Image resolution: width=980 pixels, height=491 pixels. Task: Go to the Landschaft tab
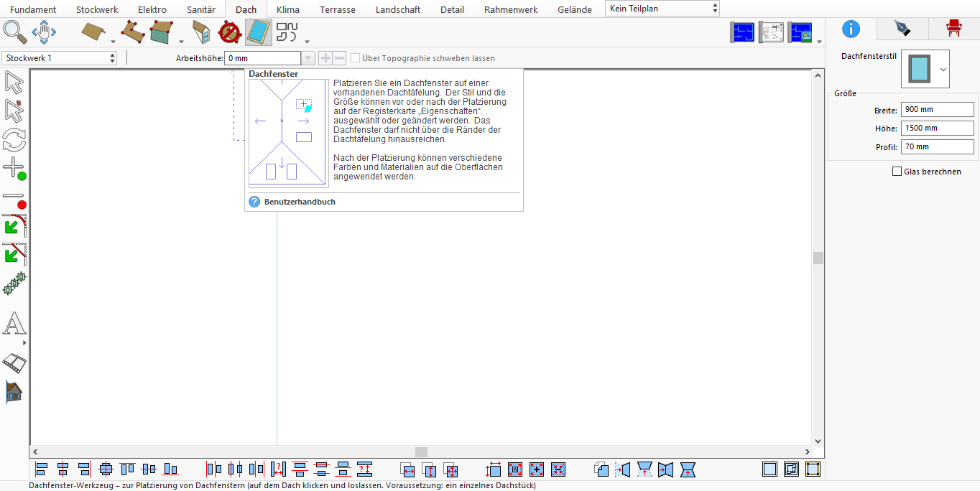[x=398, y=9]
